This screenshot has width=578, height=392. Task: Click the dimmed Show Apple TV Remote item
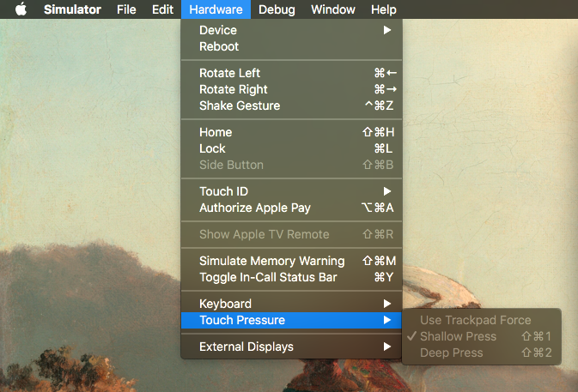coord(291,234)
